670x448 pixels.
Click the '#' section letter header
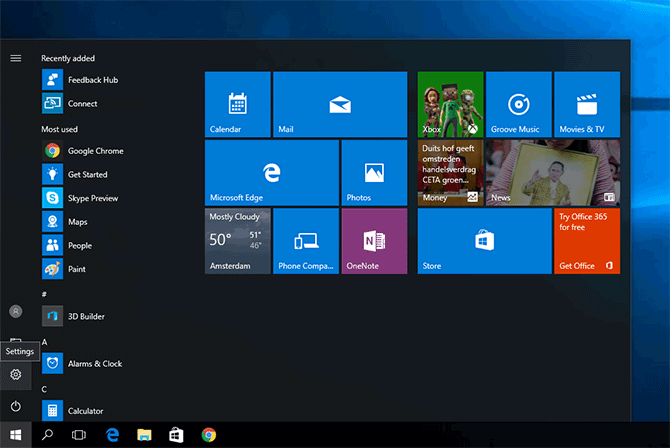(x=44, y=294)
